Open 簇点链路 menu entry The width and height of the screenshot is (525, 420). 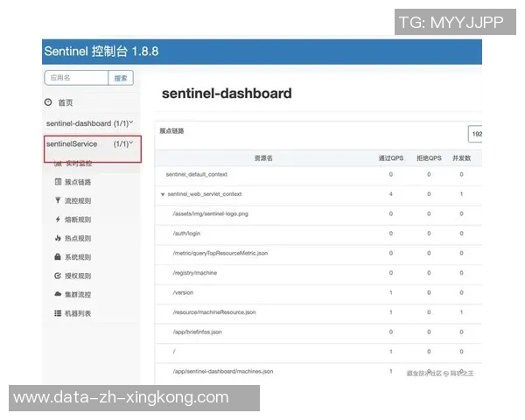tap(78, 182)
